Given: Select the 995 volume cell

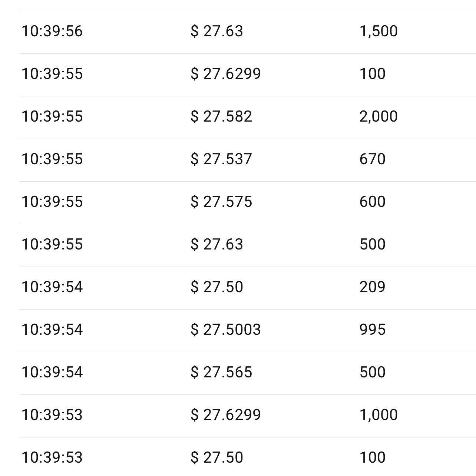Looking at the screenshot, I should pos(372,330).
